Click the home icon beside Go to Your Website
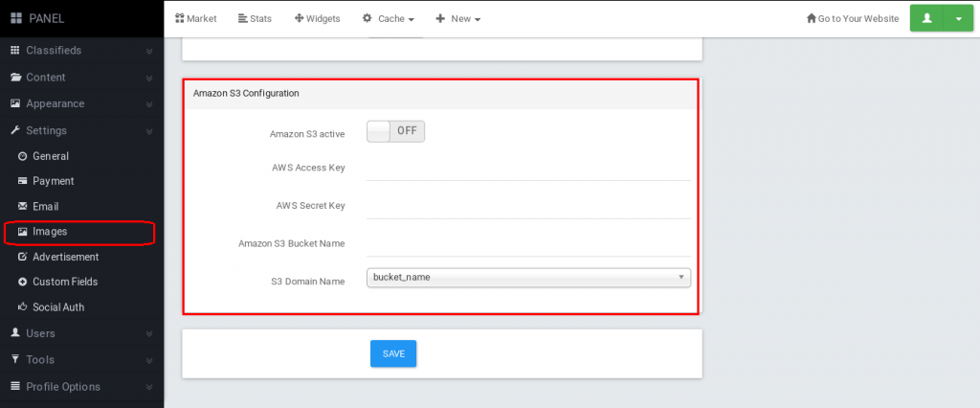This screenshot has width=980, height=408. tap(812, 18)
